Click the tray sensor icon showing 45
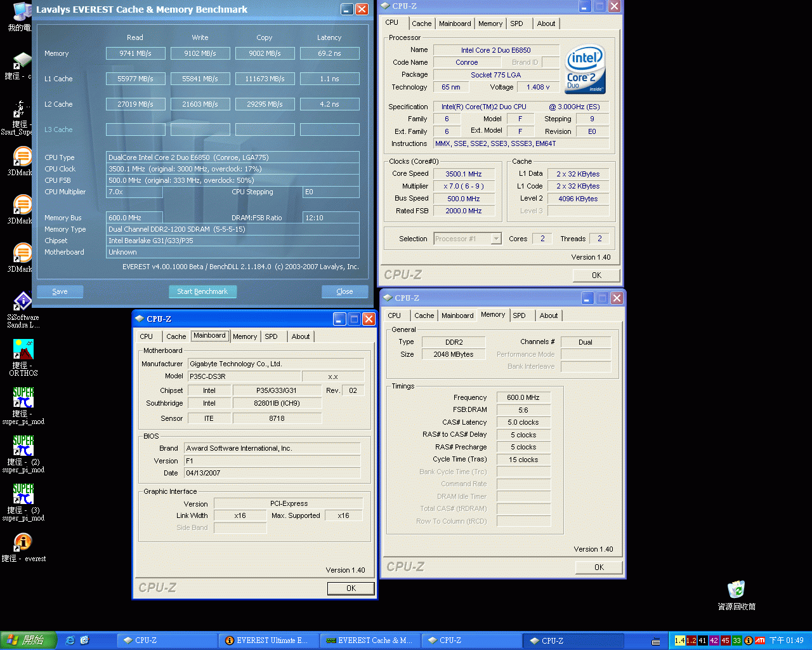Image resolution: width=812 pixels, height=650 pixels. tap(725, 640)
